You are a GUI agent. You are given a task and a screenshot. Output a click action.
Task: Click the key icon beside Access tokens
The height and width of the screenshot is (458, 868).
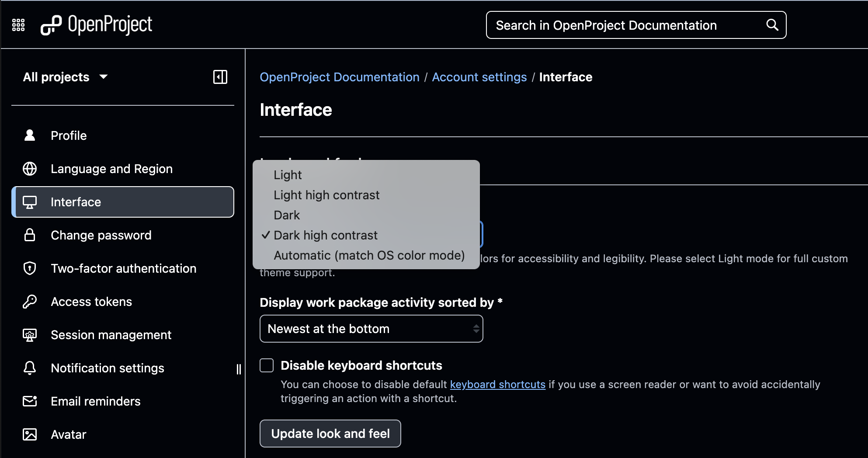[x=30, y=302]
